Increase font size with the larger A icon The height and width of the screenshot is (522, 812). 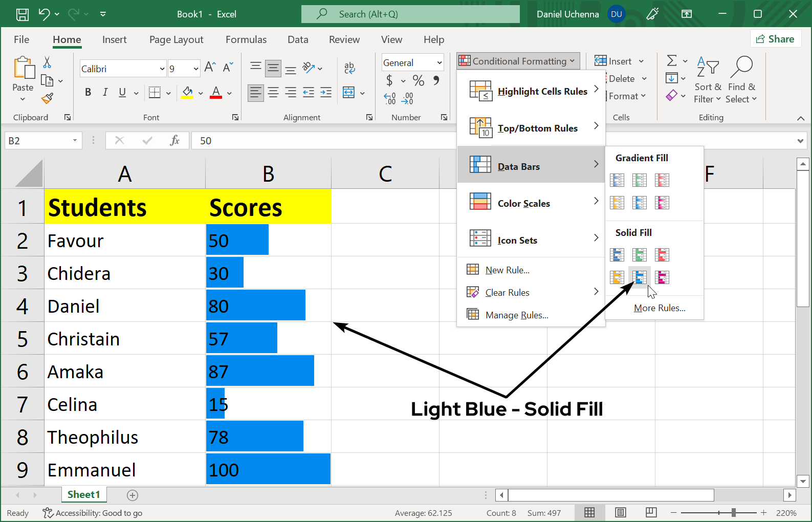[210, 67]
